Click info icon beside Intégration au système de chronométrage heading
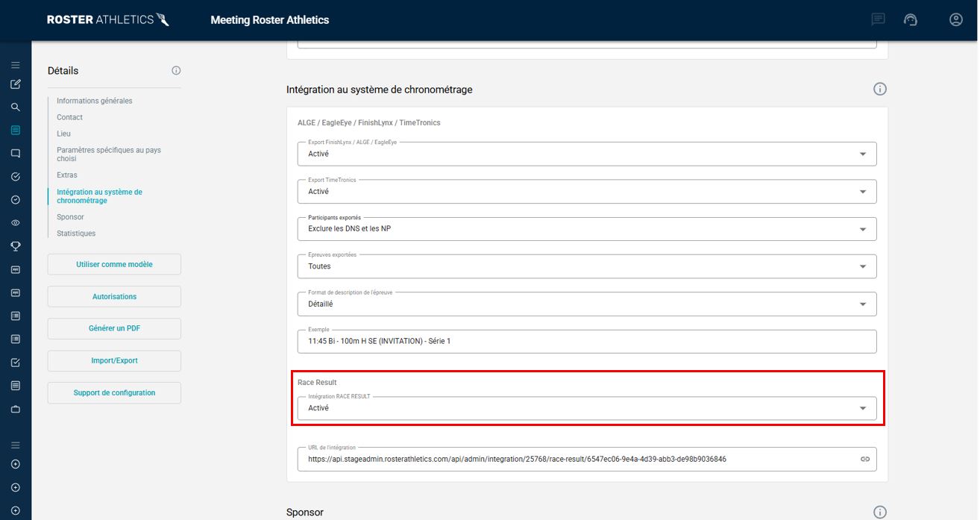 879,89
